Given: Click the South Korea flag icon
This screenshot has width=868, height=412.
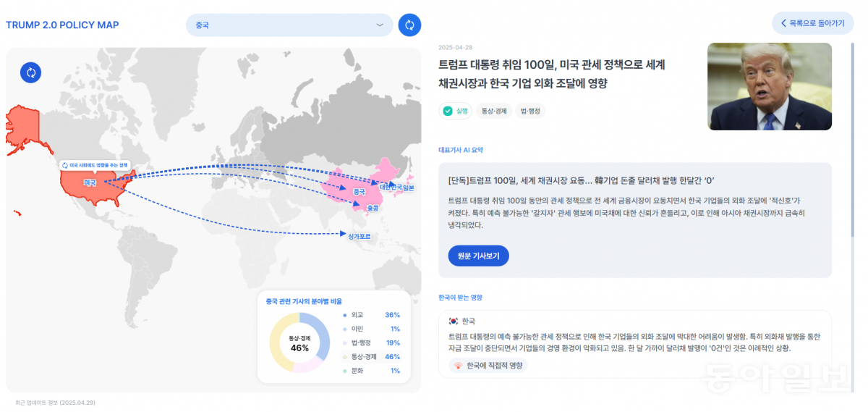Looking at the screenshot, I should point(454,321).
